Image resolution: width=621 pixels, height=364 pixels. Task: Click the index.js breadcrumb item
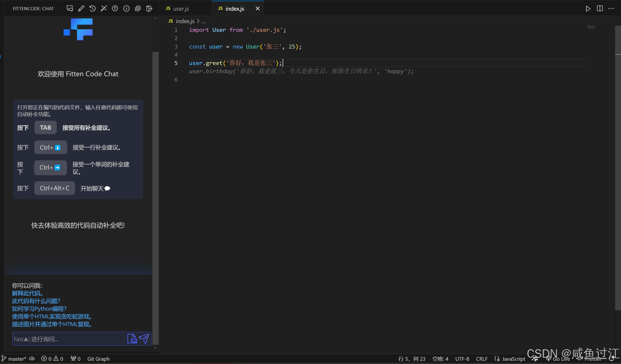tap(185, 21)
